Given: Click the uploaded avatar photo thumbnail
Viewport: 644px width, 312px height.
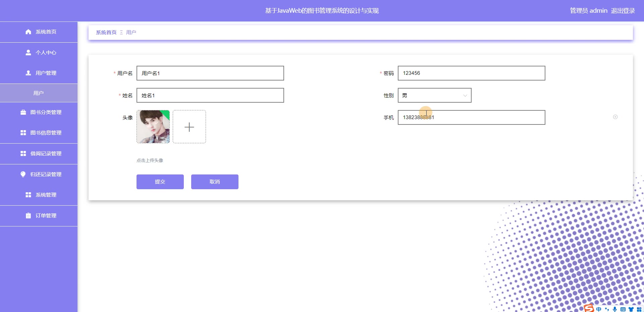Looking at the screenshot, I should 153,127.
